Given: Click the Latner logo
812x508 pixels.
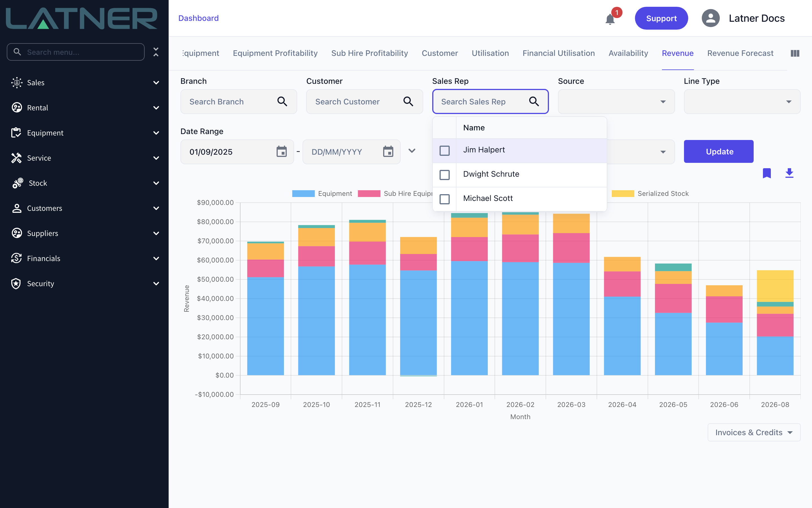Looking at the screenshot, I should 81,18.
